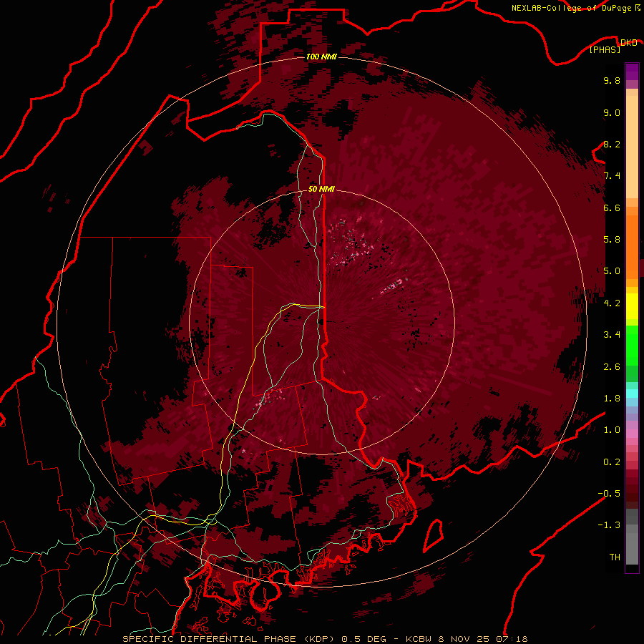Image resolution: width=644 pixels, height=644 pixels.
Task: Click the 1.0 value on the color scale
Action: click(x=612, y=430)
